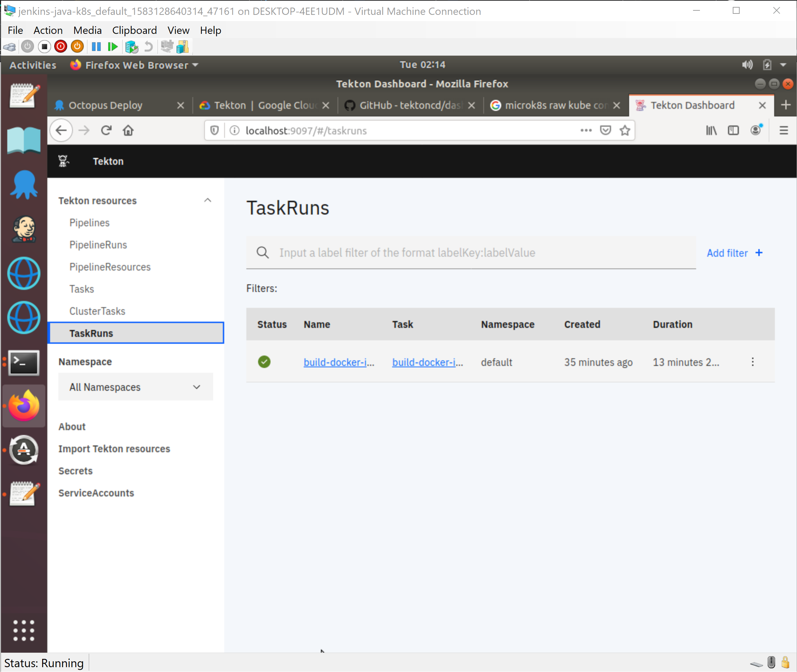Open the TaskRun row overflow menu
This screenshot has height=672, width=797.
[x=752, y=362]
